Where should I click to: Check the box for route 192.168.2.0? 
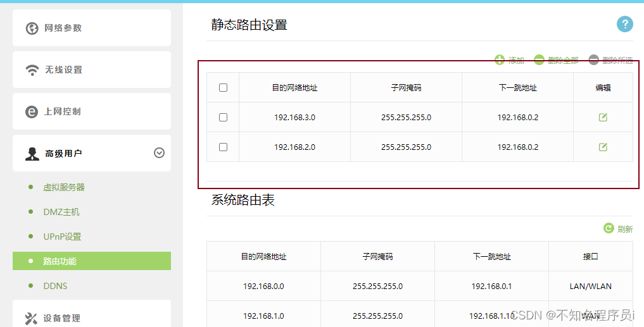coord(223,147)
